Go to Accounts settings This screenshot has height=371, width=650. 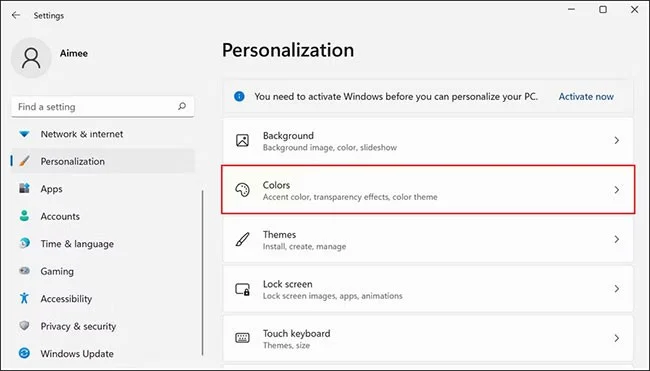coord(103,216)
